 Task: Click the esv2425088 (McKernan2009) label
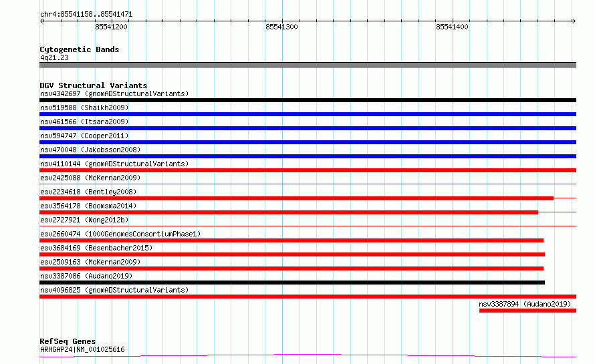pos(90,178)
